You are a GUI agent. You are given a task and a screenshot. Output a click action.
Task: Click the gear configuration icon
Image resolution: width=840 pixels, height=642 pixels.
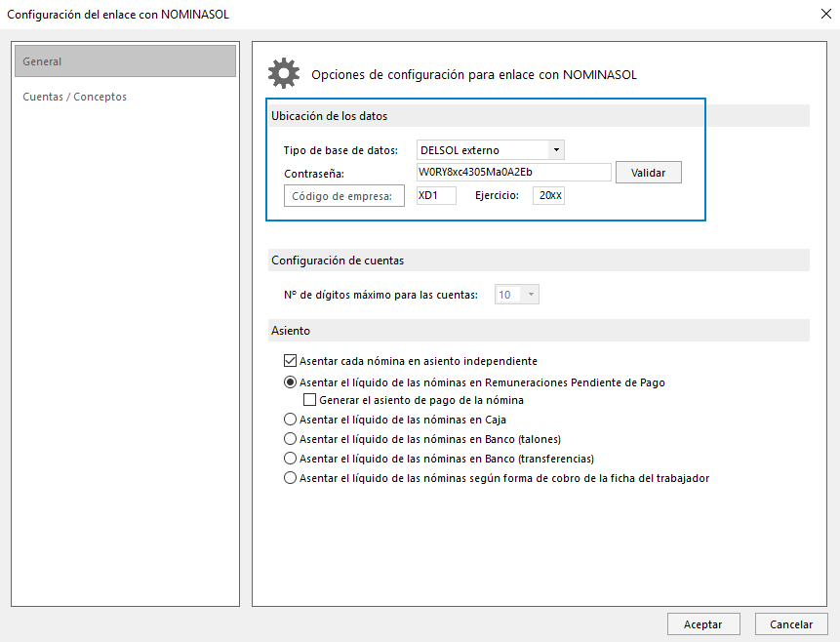[284, 73]
